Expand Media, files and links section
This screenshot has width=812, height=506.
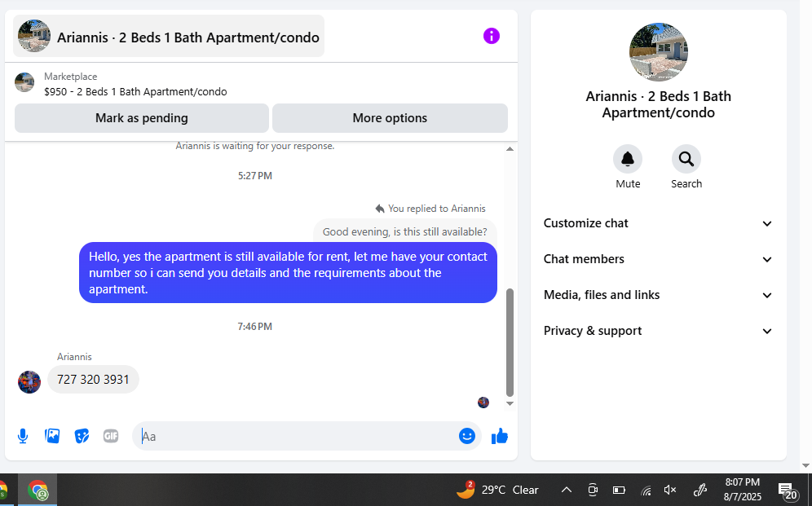[658, 295]
